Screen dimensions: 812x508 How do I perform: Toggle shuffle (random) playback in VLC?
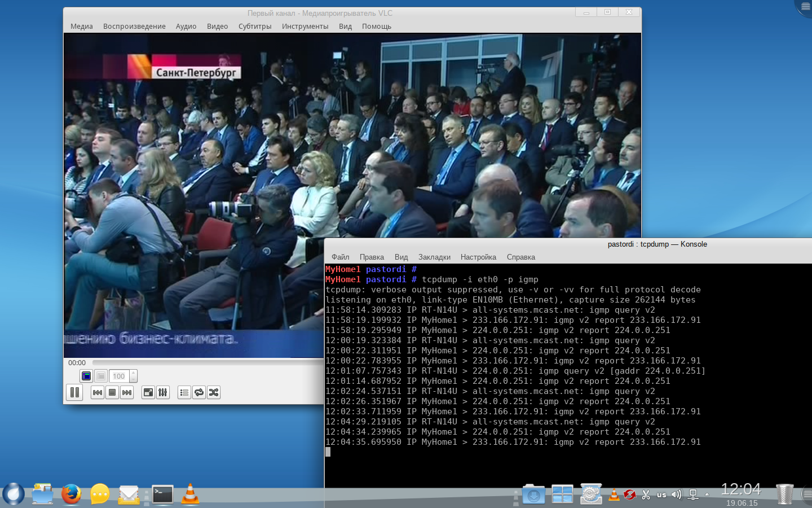214,392
